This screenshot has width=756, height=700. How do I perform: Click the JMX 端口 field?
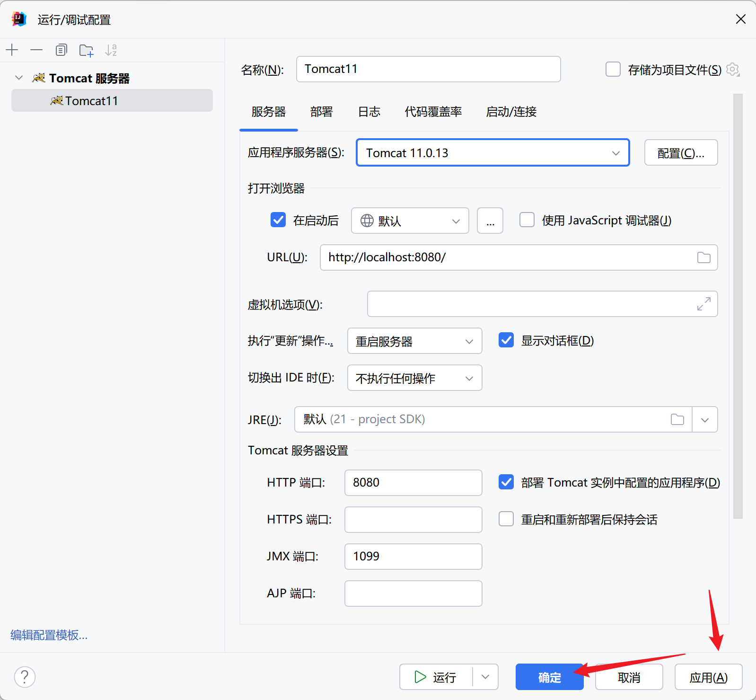pos(413,557)
